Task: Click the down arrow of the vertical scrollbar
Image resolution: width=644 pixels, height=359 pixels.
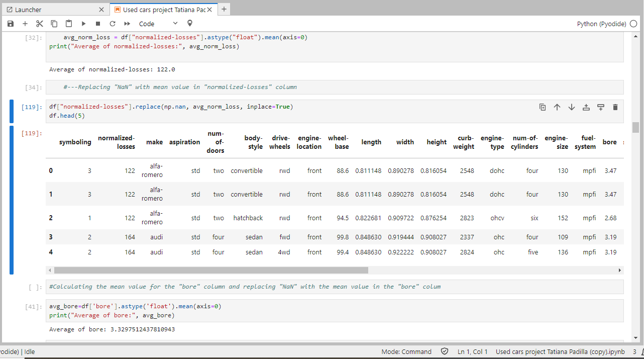Action: point(635,338)
